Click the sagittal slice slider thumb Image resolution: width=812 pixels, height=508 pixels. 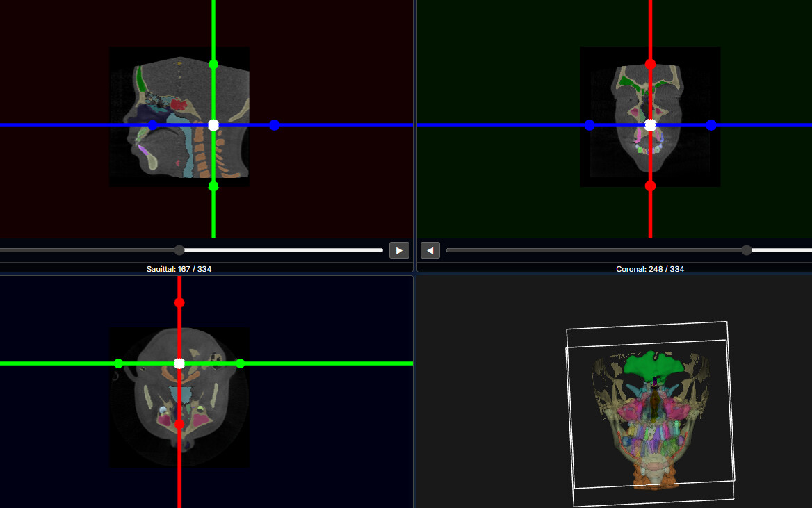pyautogui.click(x=179, y=251)
